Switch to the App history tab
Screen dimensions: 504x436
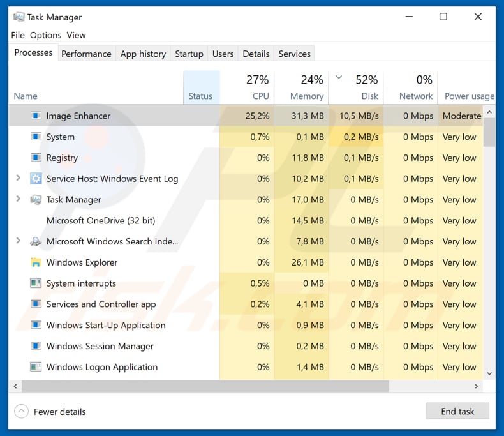(143, 54)
